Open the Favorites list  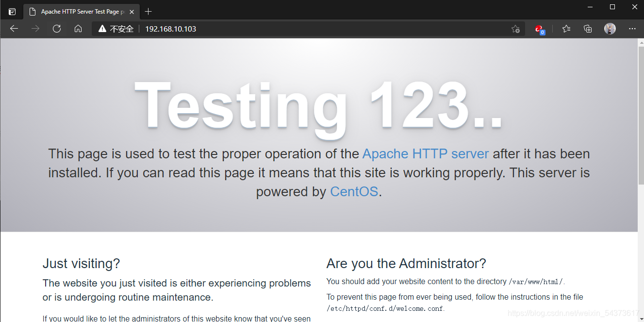coord(566,29)
